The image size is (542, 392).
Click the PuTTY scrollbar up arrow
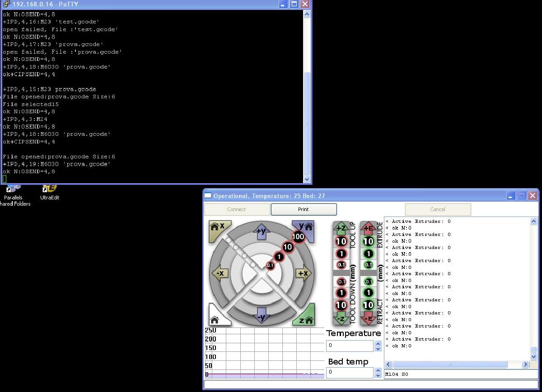click(307, 14)
